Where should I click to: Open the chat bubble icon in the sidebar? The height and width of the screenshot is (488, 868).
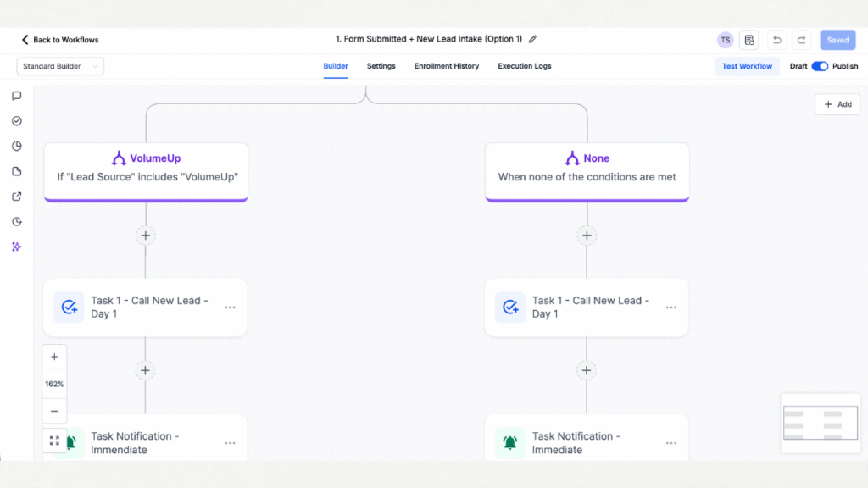pos(16,95)
